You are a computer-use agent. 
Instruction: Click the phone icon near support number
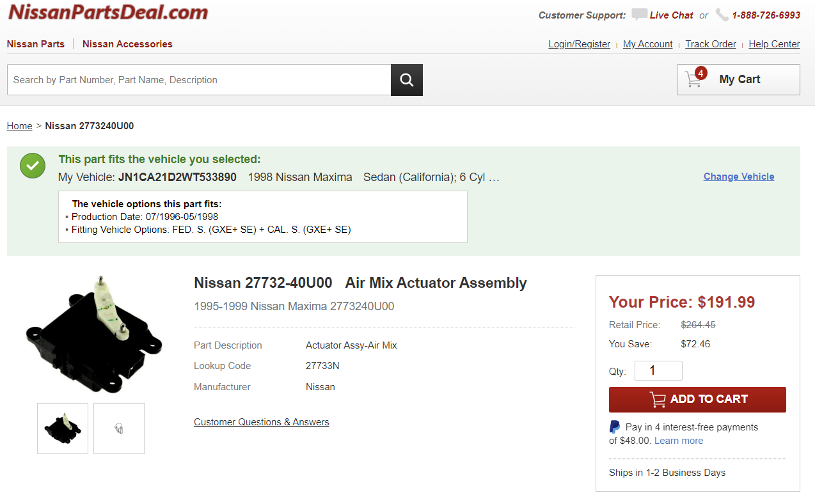722,15
